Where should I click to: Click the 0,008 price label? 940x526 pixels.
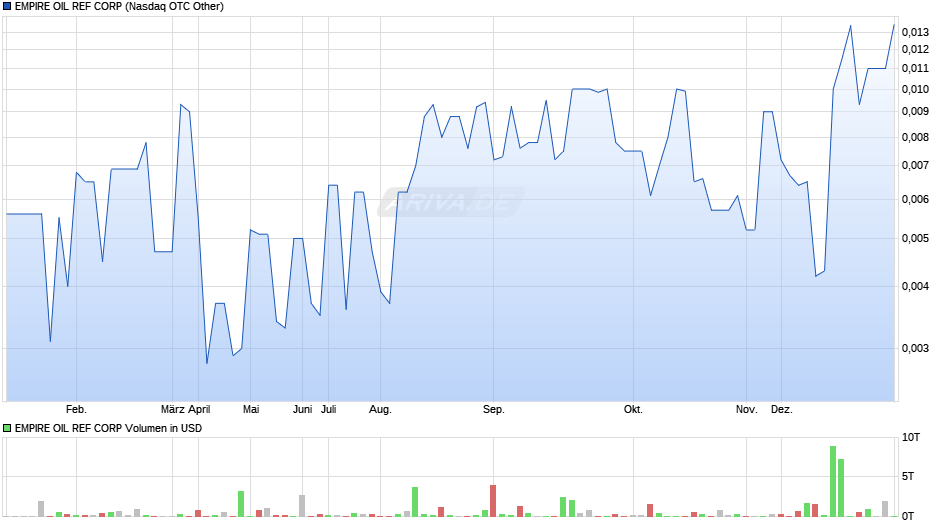[915, 137]
